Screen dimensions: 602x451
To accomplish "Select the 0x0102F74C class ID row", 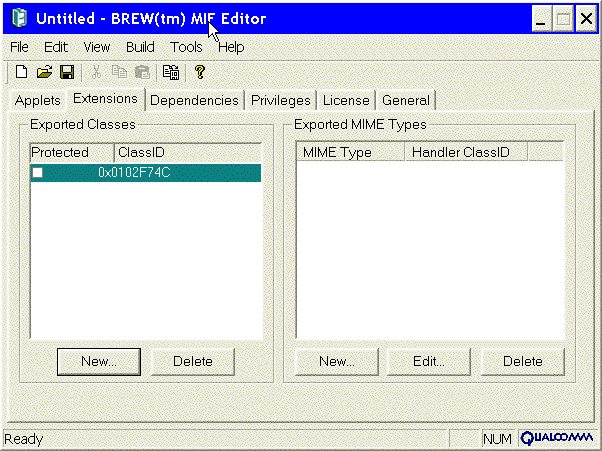I will pos(146,173).
